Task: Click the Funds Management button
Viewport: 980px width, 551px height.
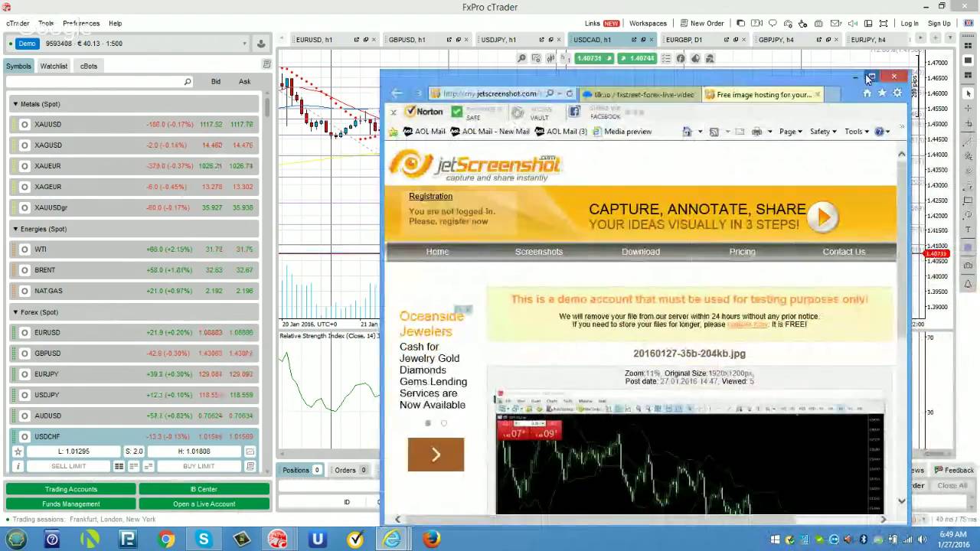Action: coord(70,504)
